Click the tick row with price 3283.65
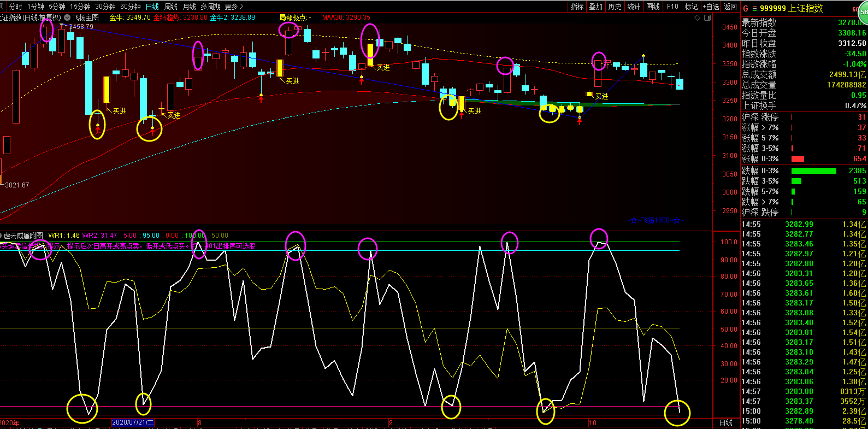Screen dimensions: 868x429 click(804, 283)
